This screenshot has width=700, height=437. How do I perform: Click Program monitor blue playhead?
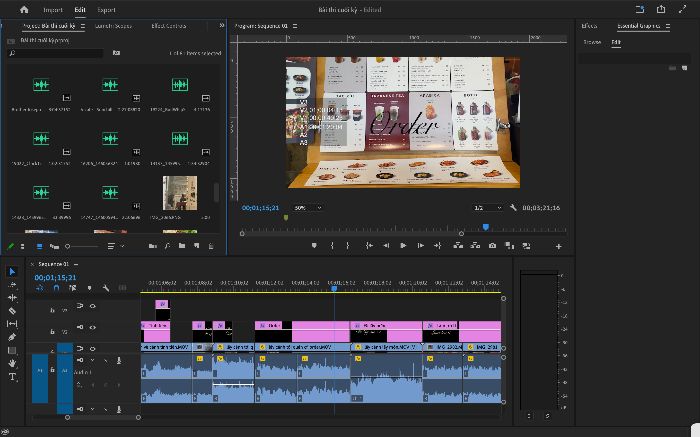click(x=486, y=227)
